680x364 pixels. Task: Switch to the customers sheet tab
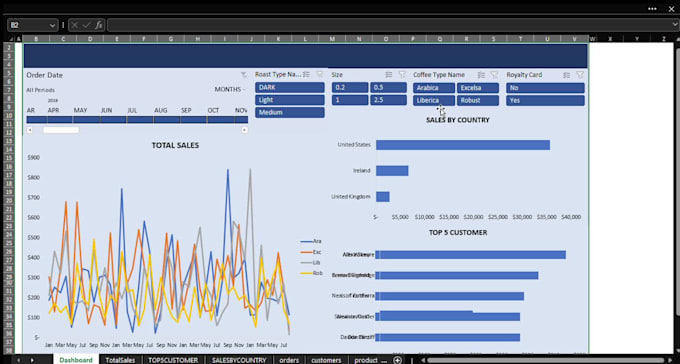[x=326, y=360]
